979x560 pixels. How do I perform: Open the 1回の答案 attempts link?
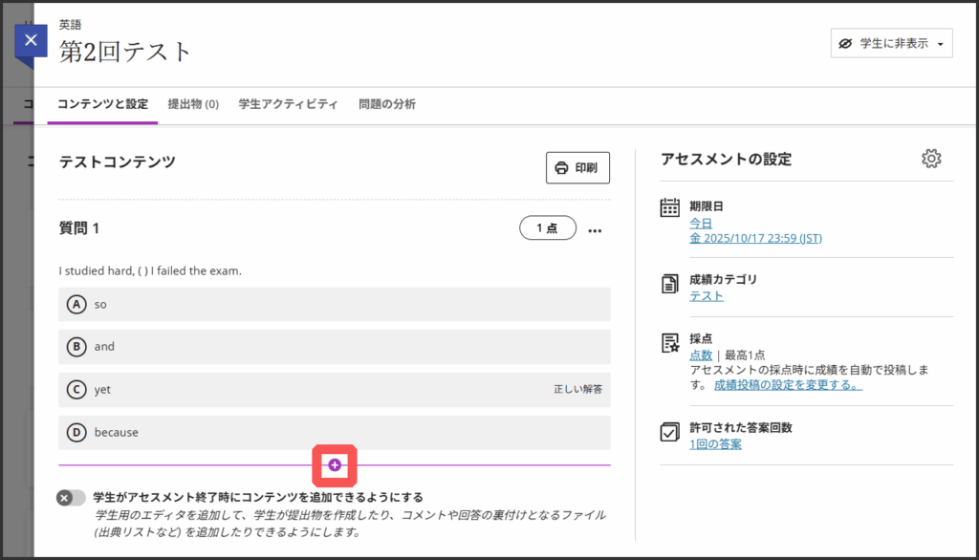[715, 444]
